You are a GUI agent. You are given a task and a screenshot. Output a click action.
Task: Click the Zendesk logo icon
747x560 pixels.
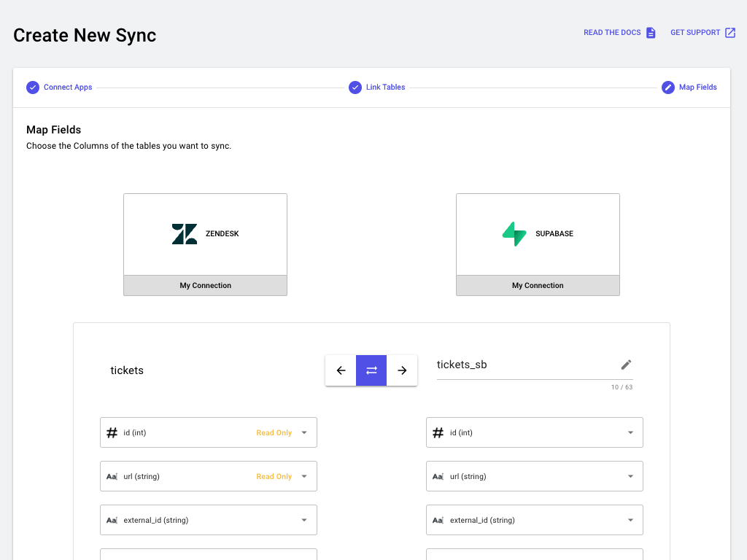coord(185,234)
